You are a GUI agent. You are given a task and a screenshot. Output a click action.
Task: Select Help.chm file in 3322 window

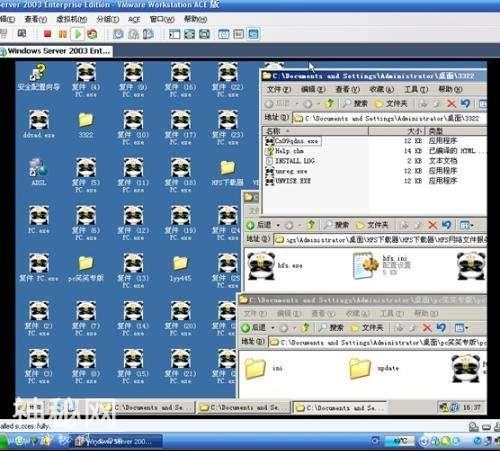(289, 151)
